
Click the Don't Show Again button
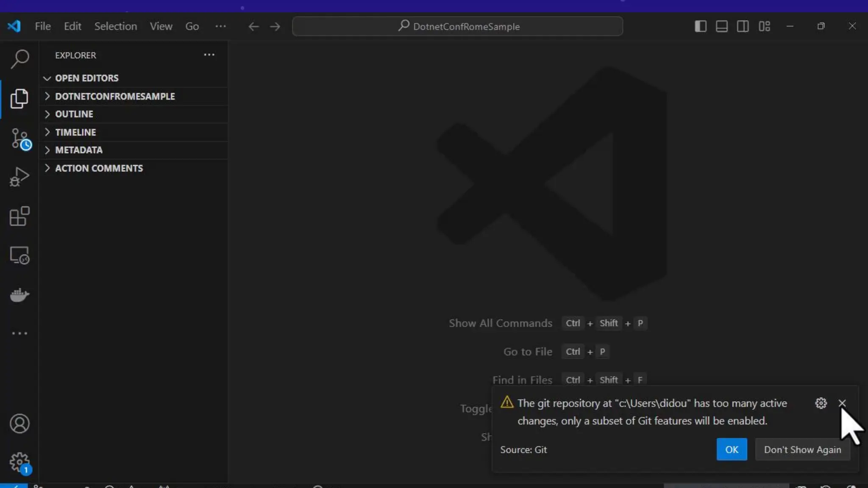coord(802,449)
